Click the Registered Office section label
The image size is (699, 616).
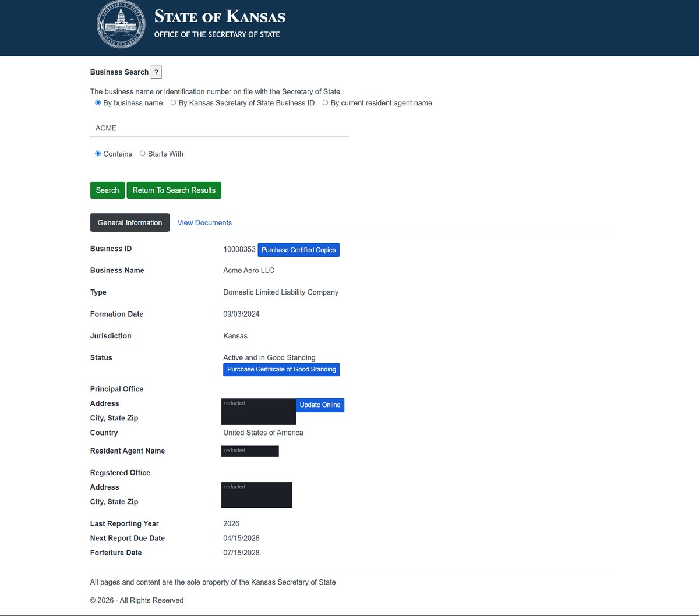pos(120,473)
